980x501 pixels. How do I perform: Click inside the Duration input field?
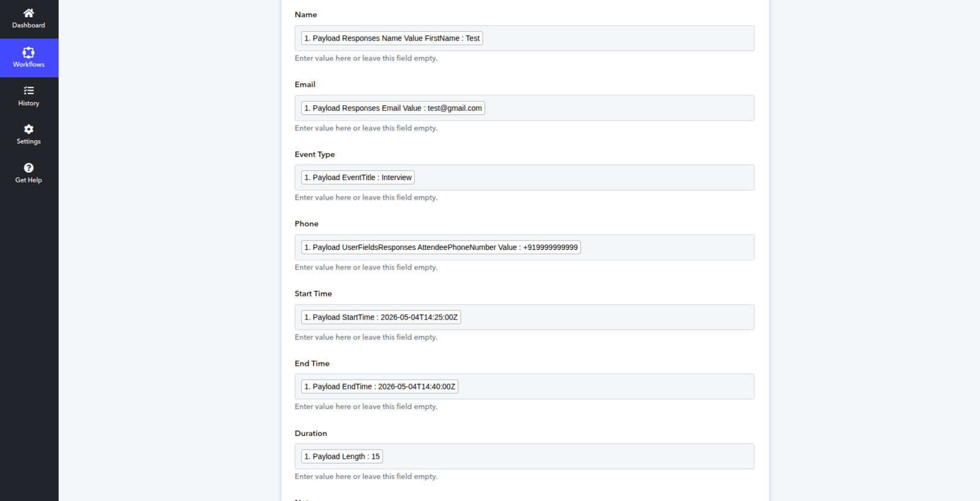tap(524, 456)
